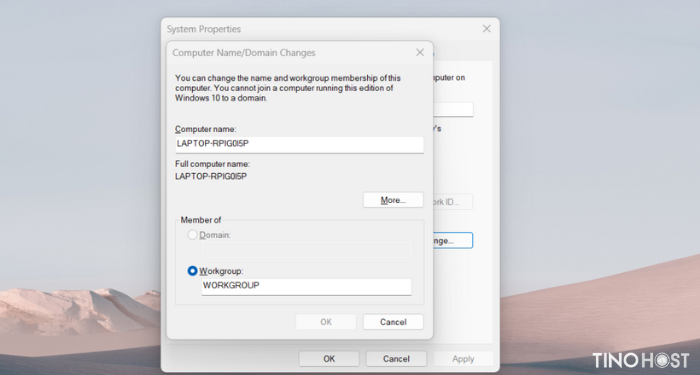Close the Computer Name/Domain Changes dialog

coord(420,52)
